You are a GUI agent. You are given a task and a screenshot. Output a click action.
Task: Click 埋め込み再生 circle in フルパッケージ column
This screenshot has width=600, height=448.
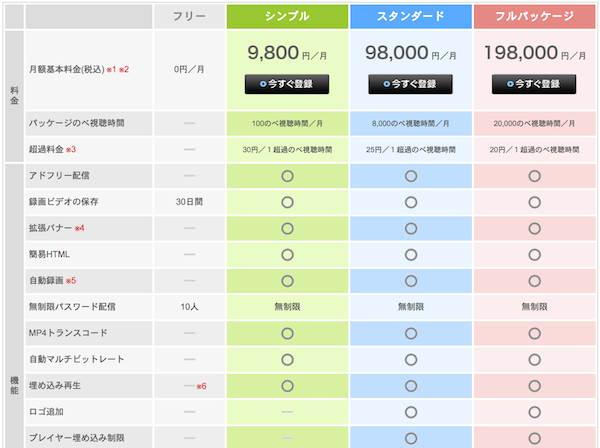pos(534,385)
